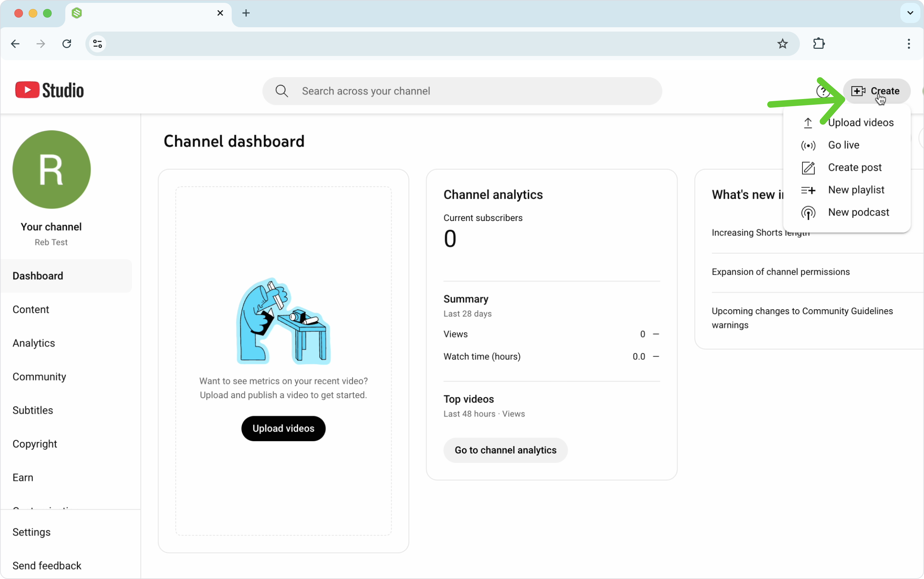Click the green R channel avatar
The image size is (924, 579).
coord(52,170)
